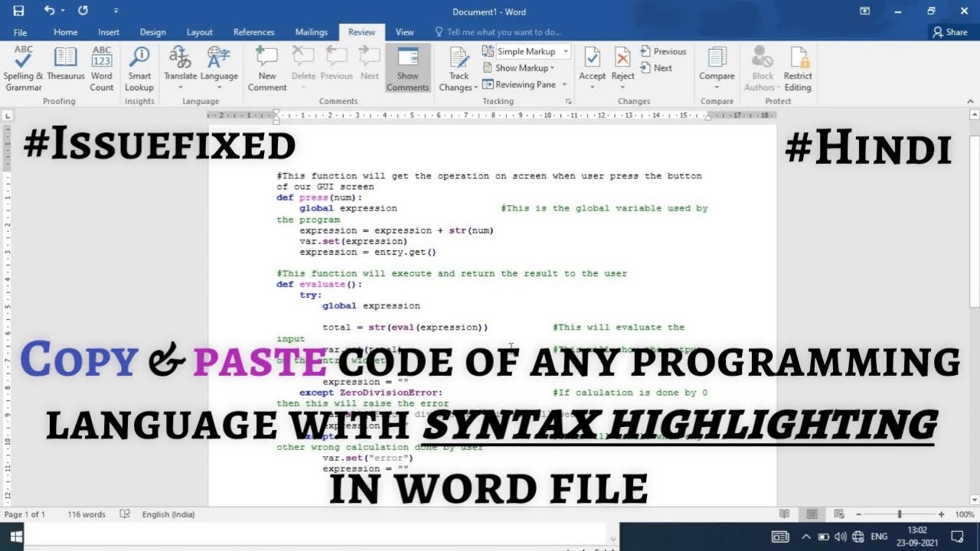Compare two documents

[x=717, y=69]
